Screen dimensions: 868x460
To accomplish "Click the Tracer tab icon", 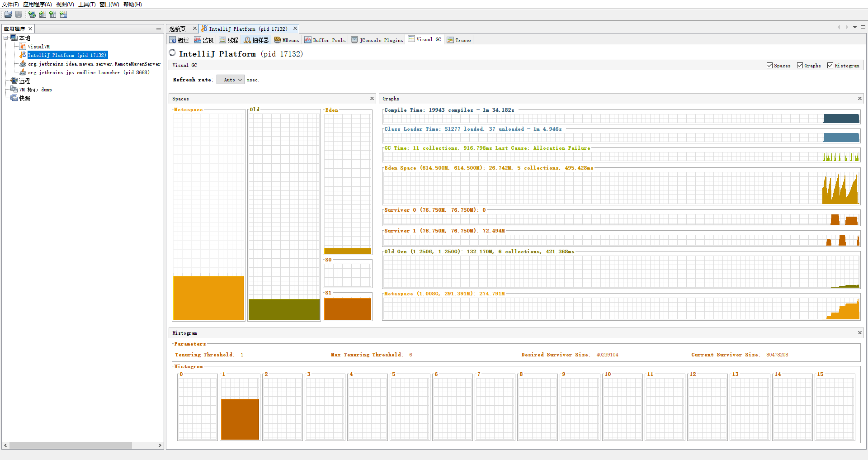I will click(450, 40).
